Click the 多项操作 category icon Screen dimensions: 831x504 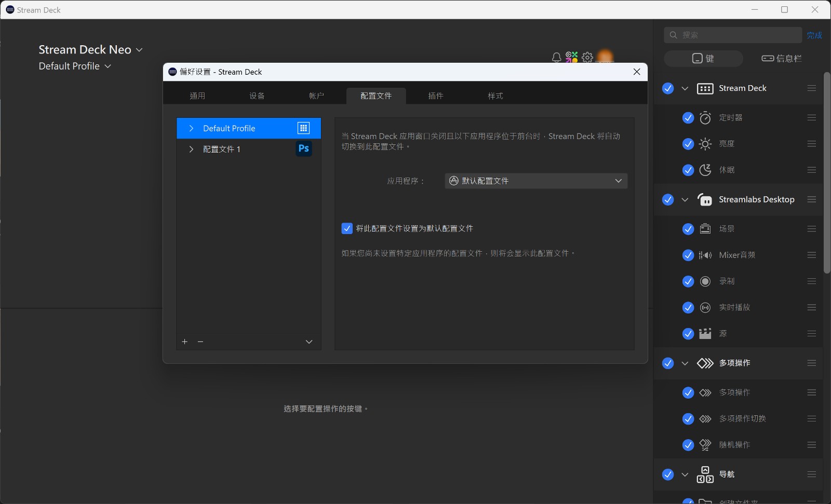tap(705, 363)
